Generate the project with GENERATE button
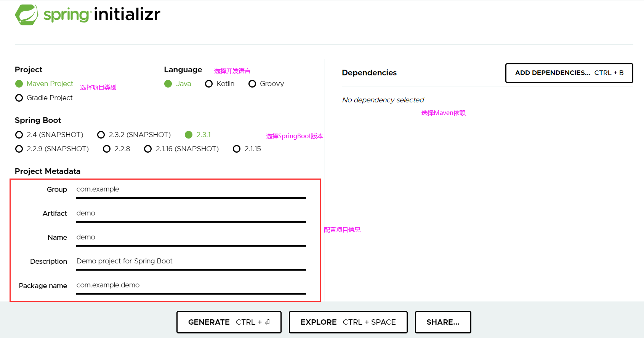The height and width of the screenshot is (338, 644). (x=229, y=322)
